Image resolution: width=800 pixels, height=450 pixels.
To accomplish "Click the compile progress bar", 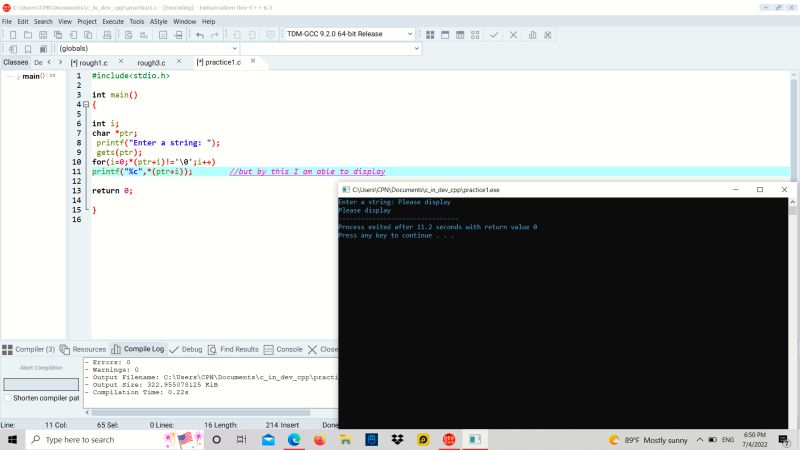I will pyautogui.click(x=41, y=384).
